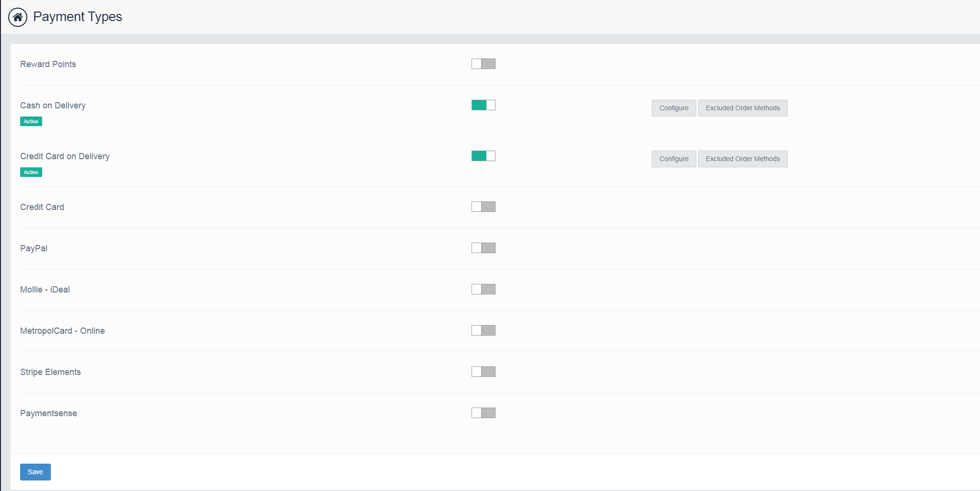Turn off Credit Card on Delivery switch
The height and width of the screenshot is (491, 980).
pos(483,156)
